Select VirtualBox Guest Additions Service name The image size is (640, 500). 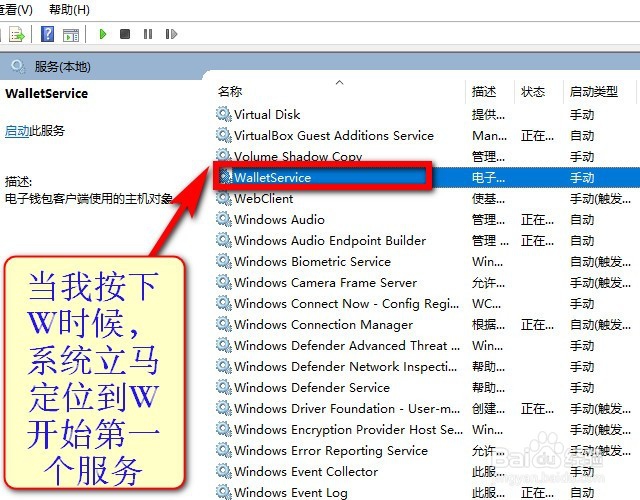pyautogui.click(x=334, y=136)
